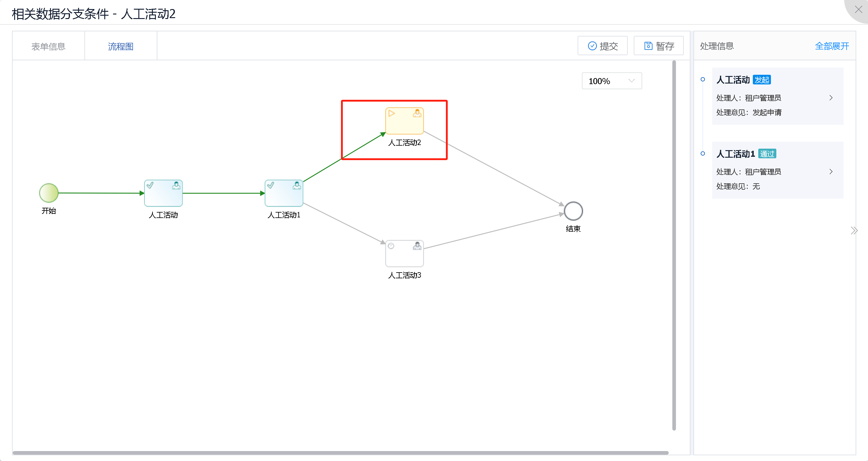
Task: Click the 开始 start node circle
Action: (x=49, y=193)
